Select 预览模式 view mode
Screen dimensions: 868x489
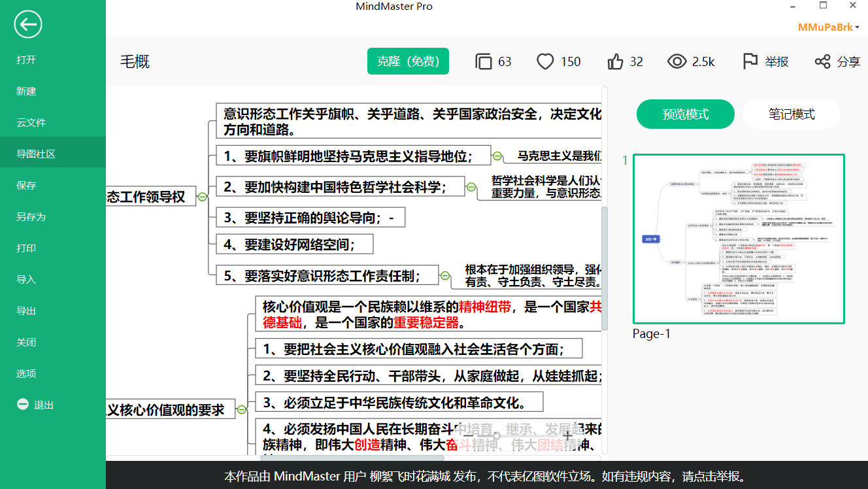coord(685,114)
